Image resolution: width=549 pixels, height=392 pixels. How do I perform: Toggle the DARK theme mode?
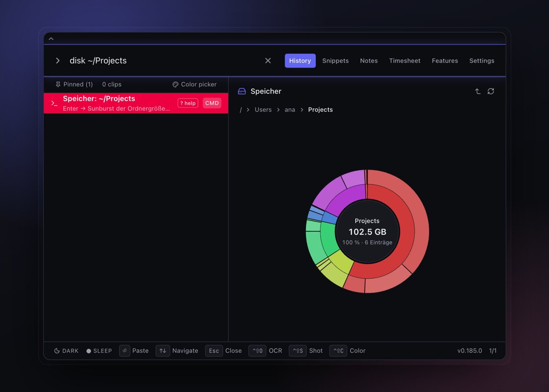tap(66, 351)
